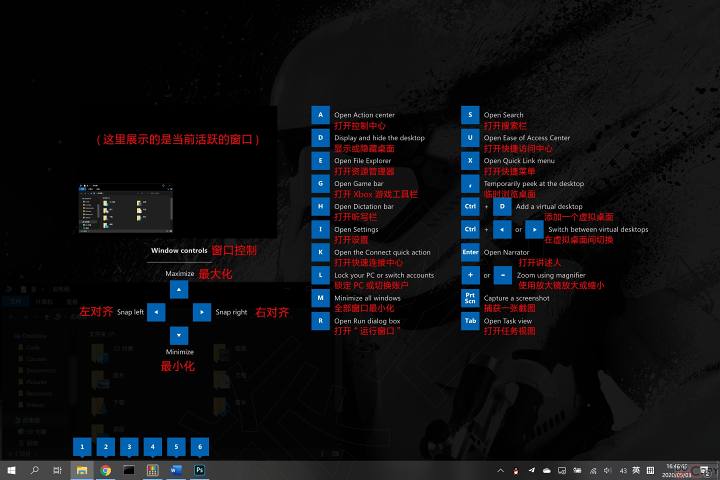Click the Minimize down-arrow key tile

pos(177,335)
